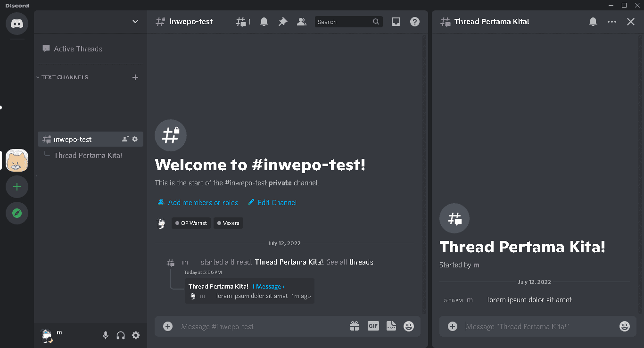Add a server with plus icon
Screen dimensions: 644x348
click(17, 187)
